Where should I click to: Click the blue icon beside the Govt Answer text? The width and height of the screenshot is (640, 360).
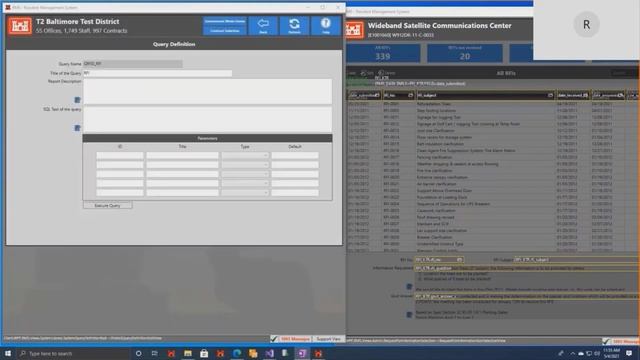[409, 314]
